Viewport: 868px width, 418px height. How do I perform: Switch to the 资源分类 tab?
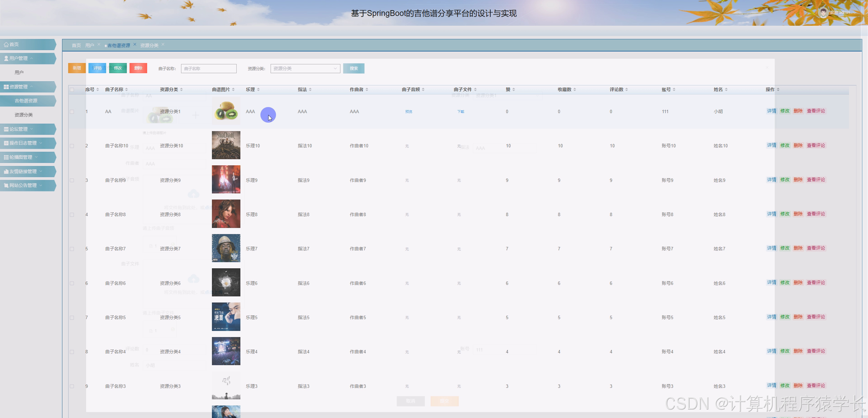pos(149,45)
